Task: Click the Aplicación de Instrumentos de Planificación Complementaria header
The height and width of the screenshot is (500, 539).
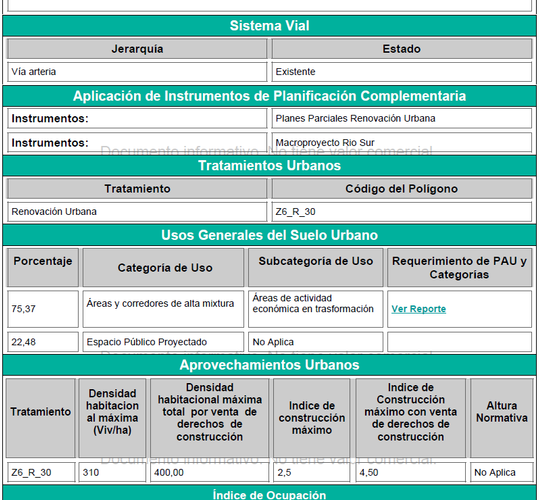Action: (270, 96)
